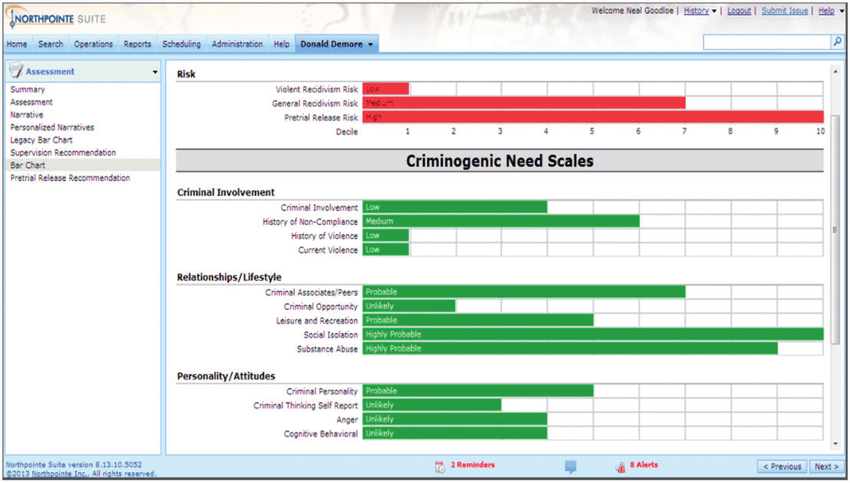
Task: Click the search magnifier icon
Action: 836,42
